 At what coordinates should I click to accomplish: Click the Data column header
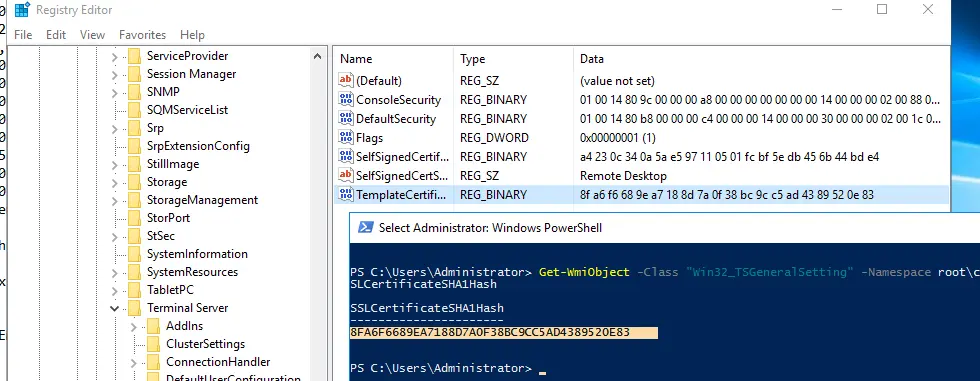pyautogui.click(x=761, y=59)
